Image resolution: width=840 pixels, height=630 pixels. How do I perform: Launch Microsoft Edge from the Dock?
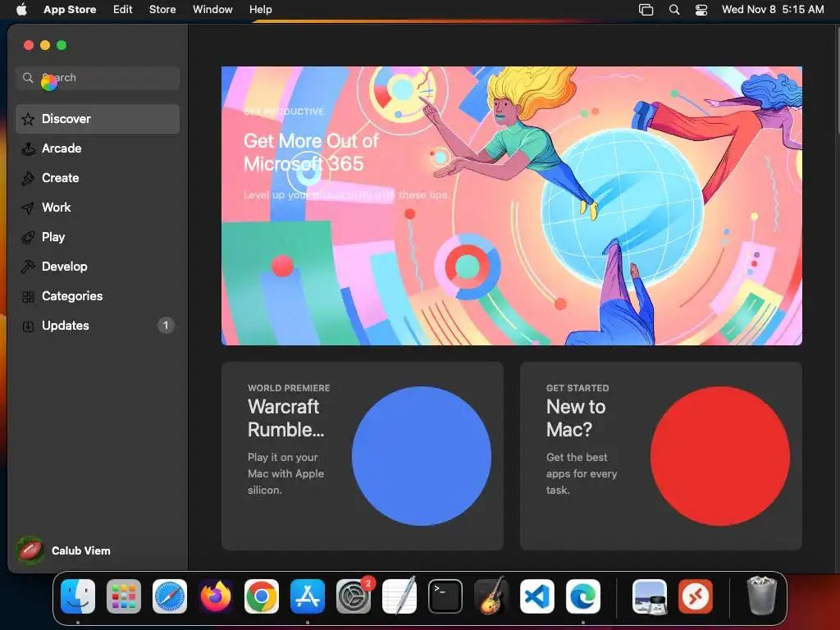click(583, 596)
